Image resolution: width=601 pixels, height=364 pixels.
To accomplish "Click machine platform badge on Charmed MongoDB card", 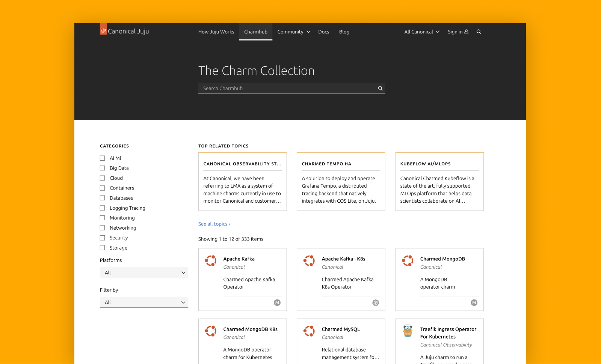I will (474, 302).
